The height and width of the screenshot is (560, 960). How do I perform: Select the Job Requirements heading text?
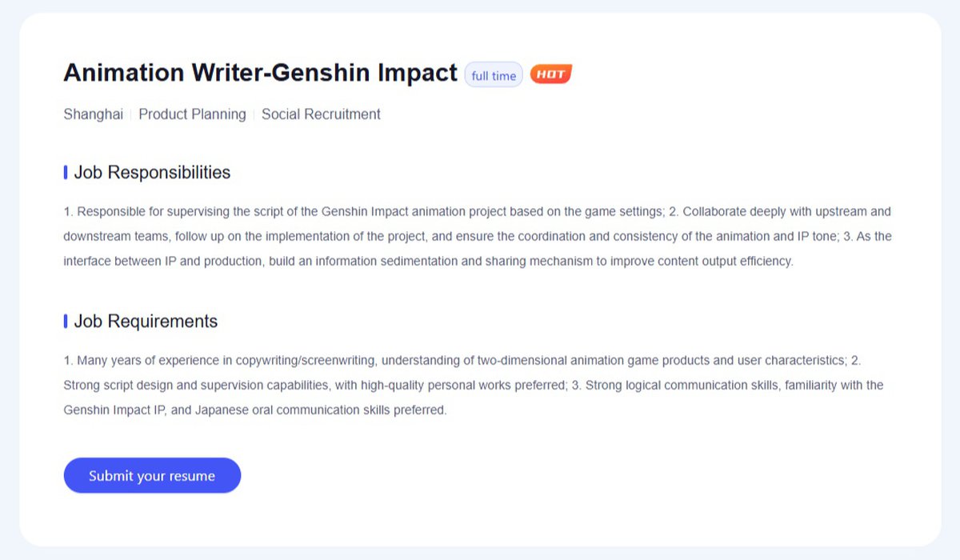coord(146,321)
